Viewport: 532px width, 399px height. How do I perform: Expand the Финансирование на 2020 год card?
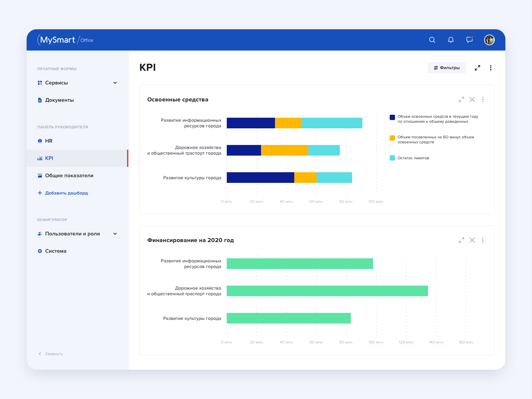(462, 240)
